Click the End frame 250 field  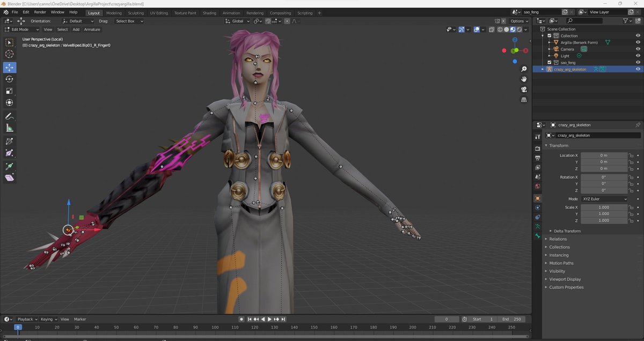[x=512, y=319]
